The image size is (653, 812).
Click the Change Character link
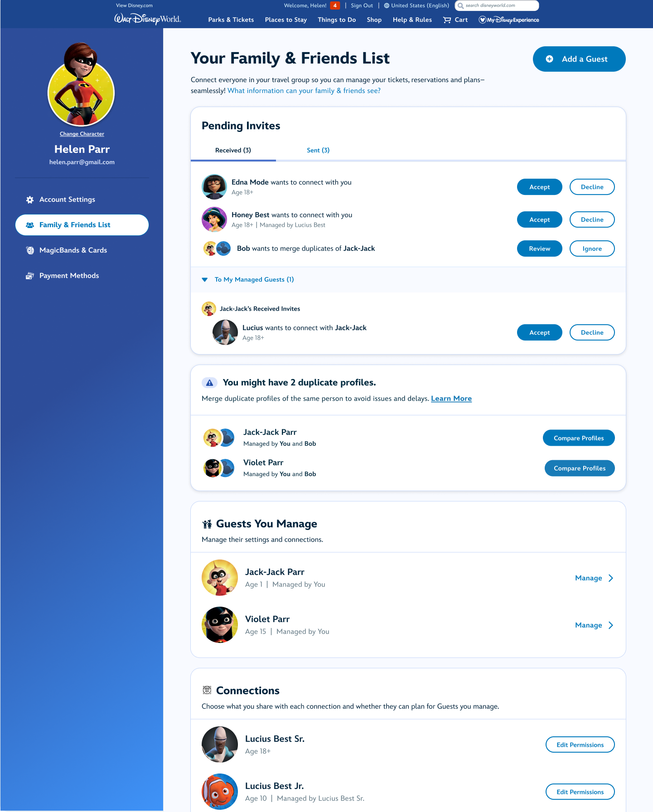(x=82, y=134)
